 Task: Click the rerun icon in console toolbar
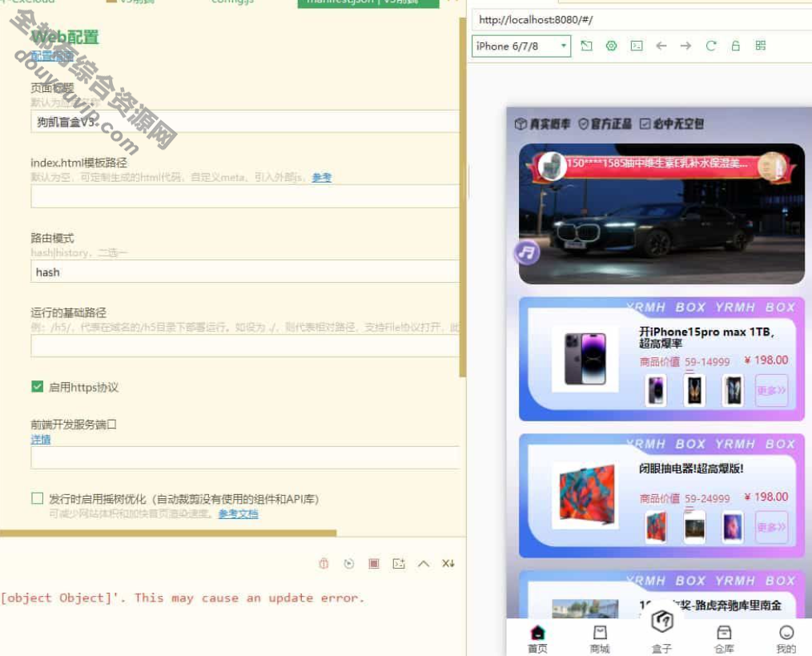click(x=349, y=564)
